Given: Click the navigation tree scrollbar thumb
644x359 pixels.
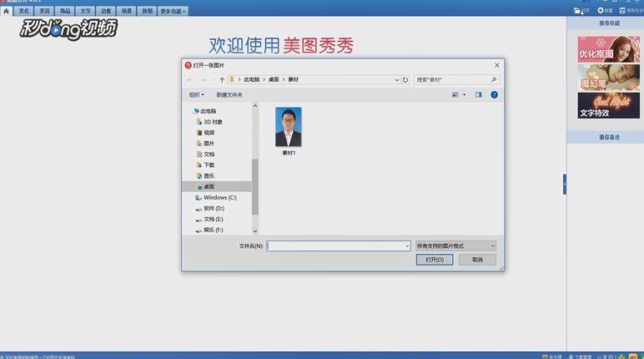Looking at the screenshot, I should [x=255, y=187].
